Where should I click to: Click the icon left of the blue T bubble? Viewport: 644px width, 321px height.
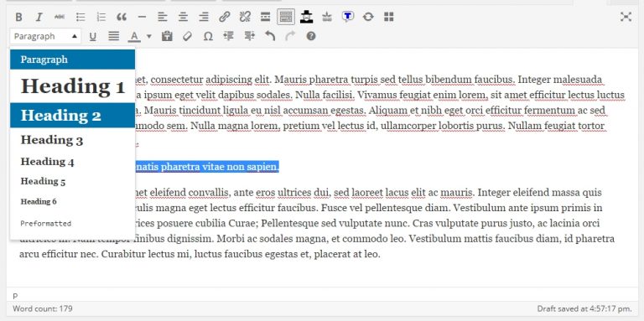click(x=327, y=17)
